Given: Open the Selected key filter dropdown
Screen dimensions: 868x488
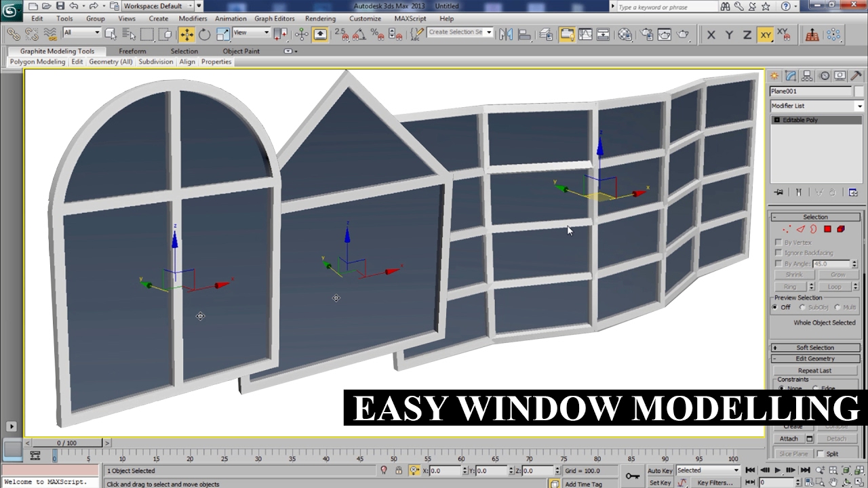Looking at the screenshot, I should point(708,470).
